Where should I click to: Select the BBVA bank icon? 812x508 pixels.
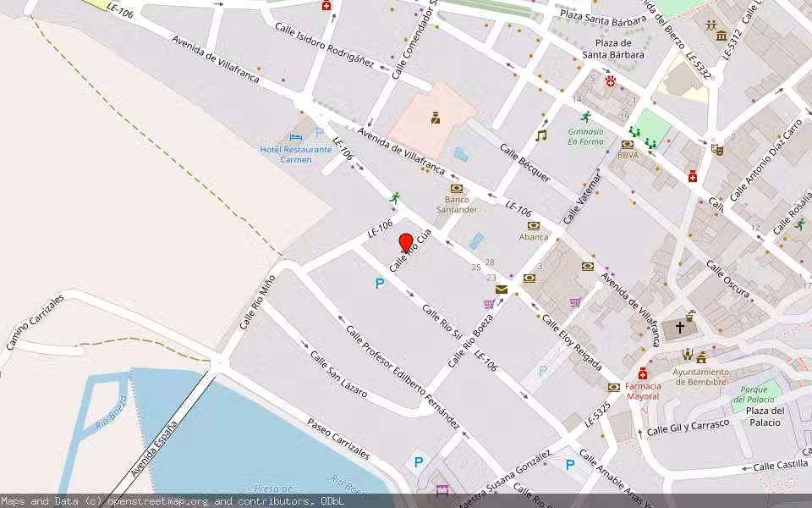[x=628, y=145]
